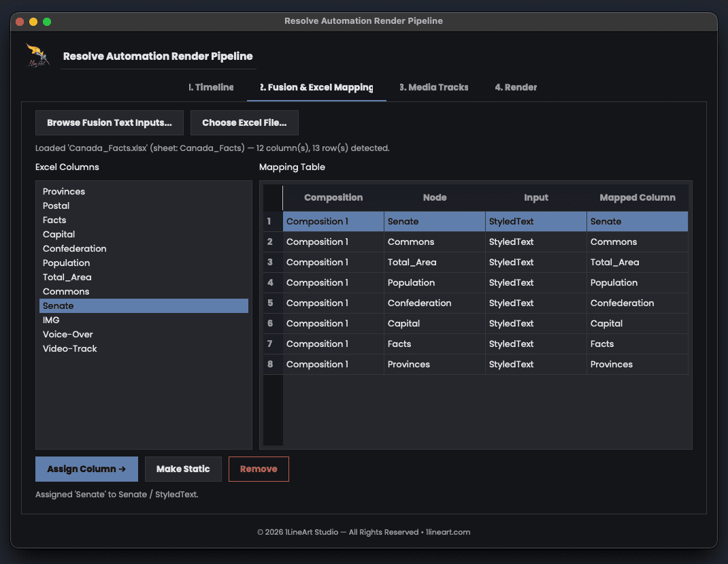Click the green macOS zoom window button
The height and width of the screenshot is (564, 728).
tap(47, 21)
